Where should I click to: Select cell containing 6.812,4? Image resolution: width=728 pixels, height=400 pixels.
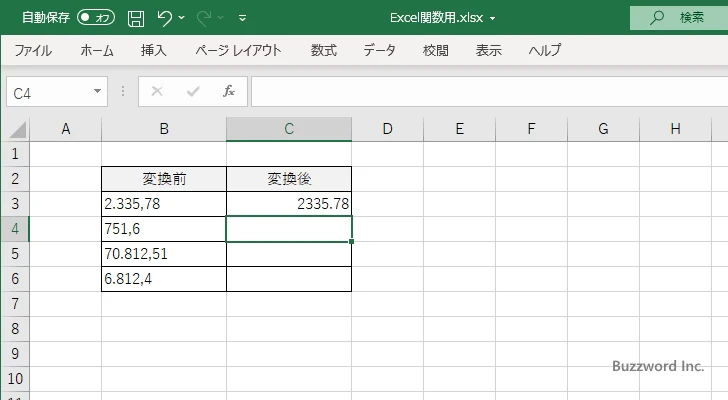point(164,279)
